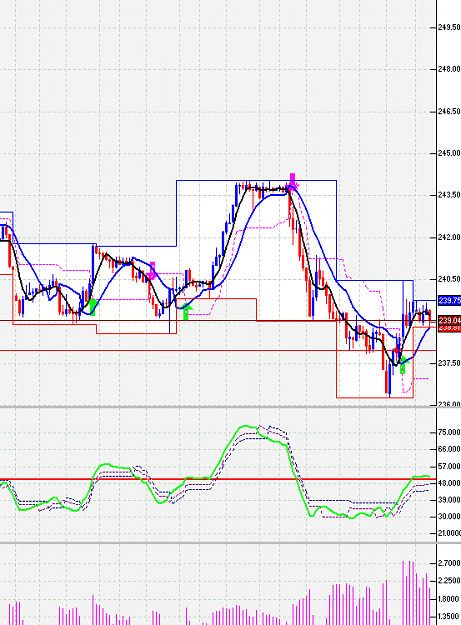Click the 48.000 oscillator axis label

click(449, 483)
